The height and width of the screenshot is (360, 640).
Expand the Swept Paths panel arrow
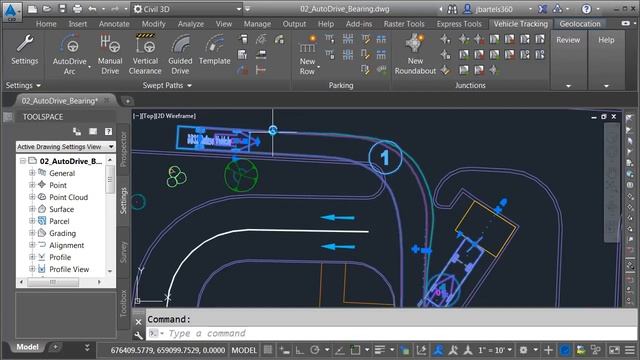tap(189, 85)
